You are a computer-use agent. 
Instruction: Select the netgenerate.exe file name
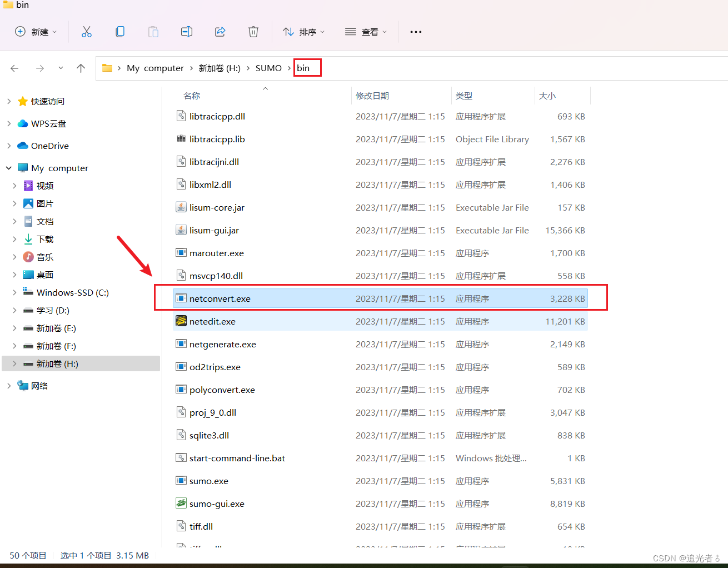tap(223, 345)
